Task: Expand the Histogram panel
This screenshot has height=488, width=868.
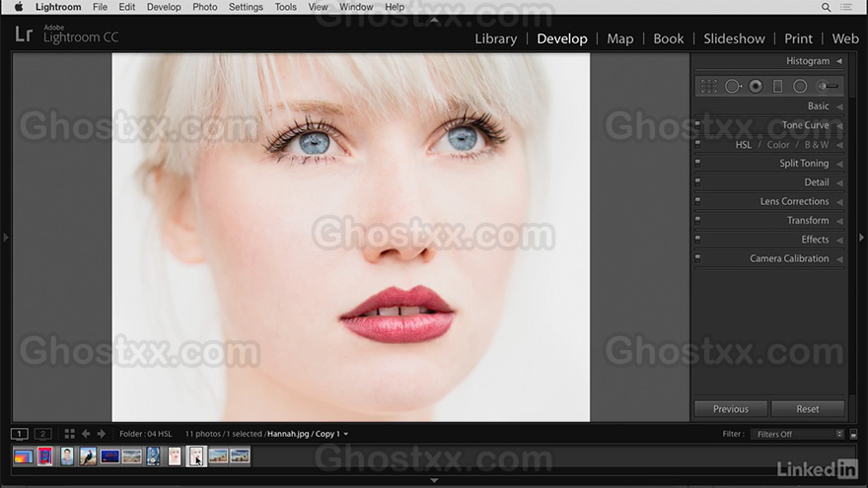Action: [839, 61]
